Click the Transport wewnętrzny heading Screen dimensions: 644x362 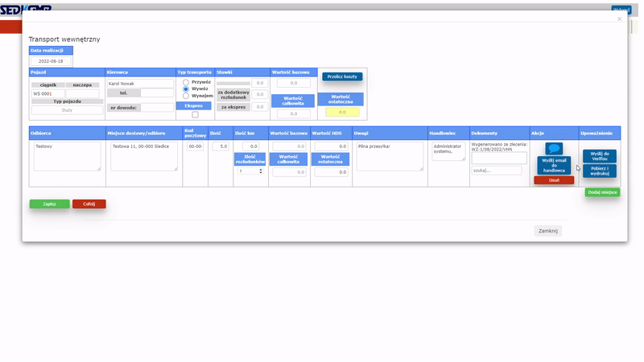(64, 39)
